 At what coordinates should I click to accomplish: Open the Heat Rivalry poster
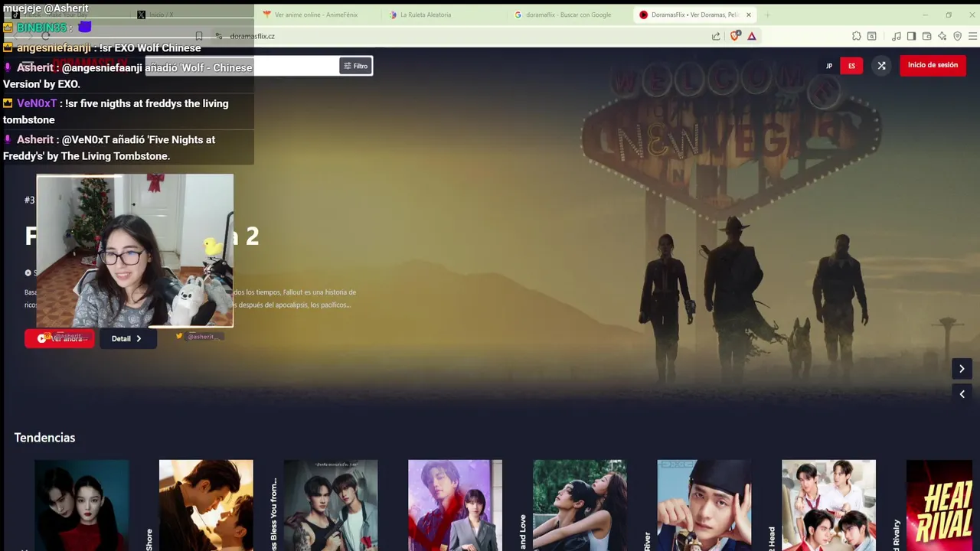point(939,505)
